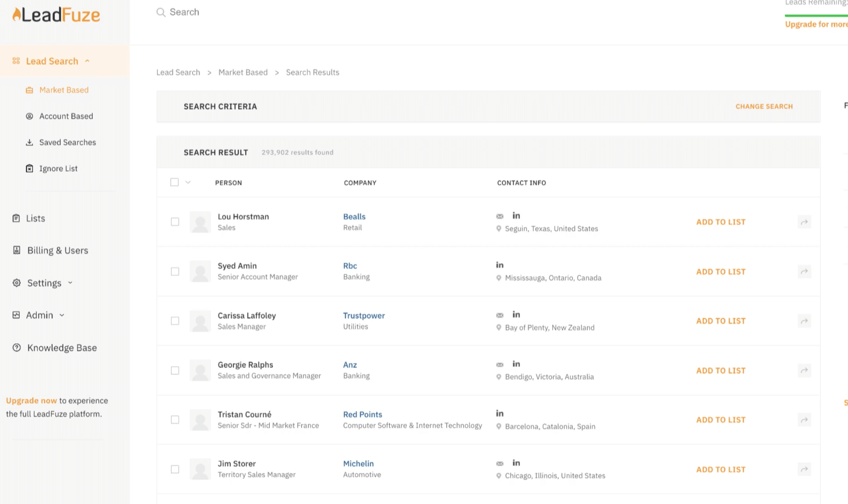Click share arrow for Carissa Laffoley
The width and height of the screenshot is (848, 504).
[x=804, y=321]
